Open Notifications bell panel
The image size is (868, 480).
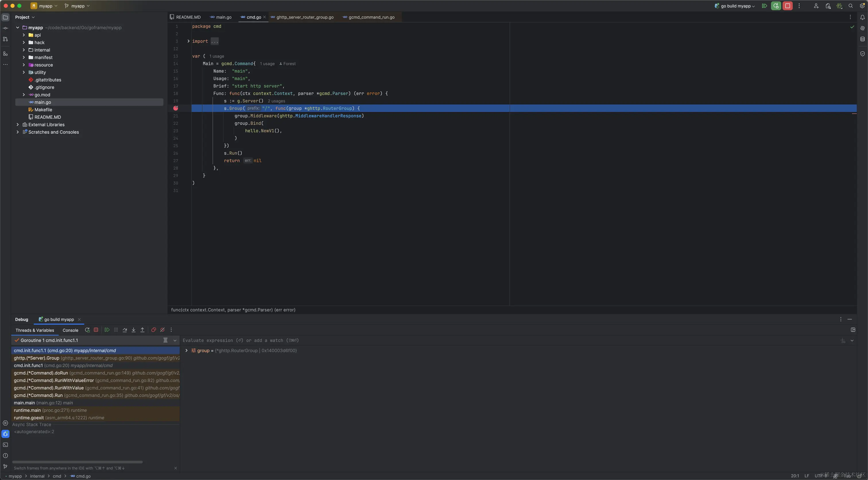coord(862,17)
